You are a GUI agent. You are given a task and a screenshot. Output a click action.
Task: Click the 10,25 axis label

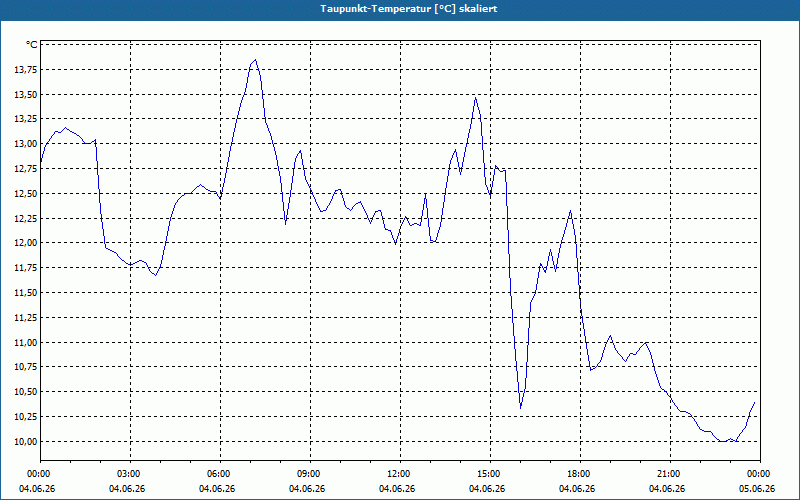coord(24,417)
